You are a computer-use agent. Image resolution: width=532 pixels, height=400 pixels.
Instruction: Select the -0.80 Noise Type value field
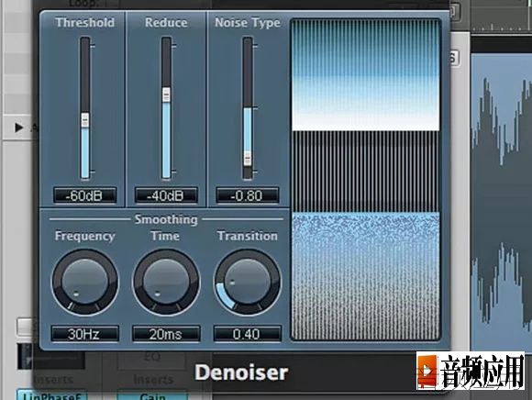pyautogui.click(x=248, y=195)
